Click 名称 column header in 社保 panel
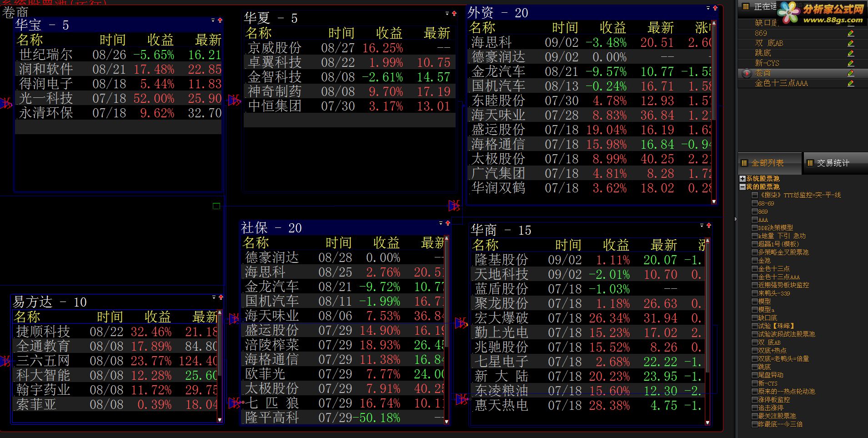This screenshot has width=868, height=438. point(256,243)
